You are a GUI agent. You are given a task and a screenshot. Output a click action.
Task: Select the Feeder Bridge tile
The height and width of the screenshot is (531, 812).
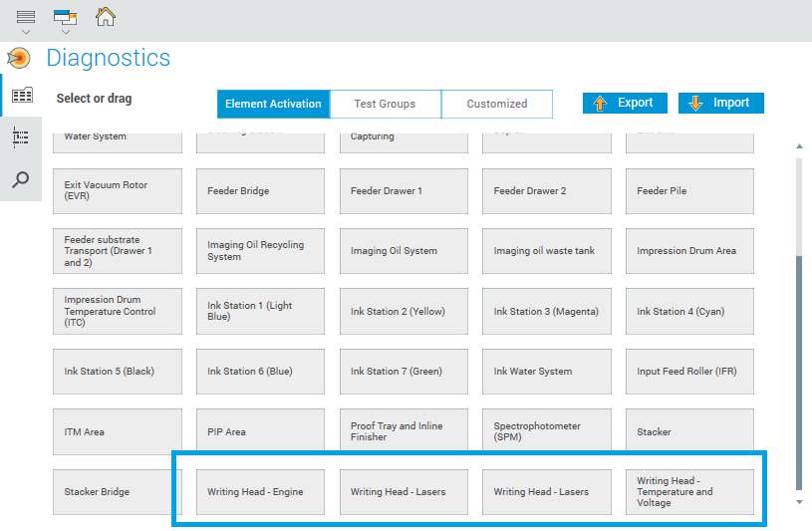coord(260,190)
